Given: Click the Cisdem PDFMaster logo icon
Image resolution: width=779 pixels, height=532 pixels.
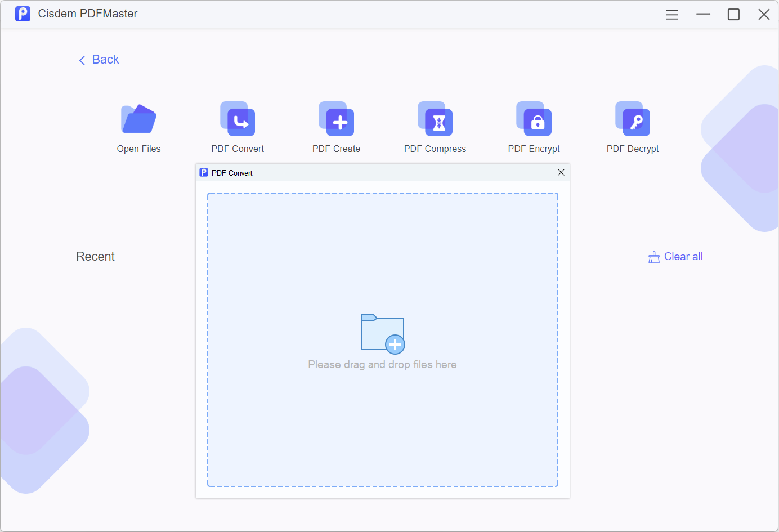Looking at the screenshot, I should 23,14.
